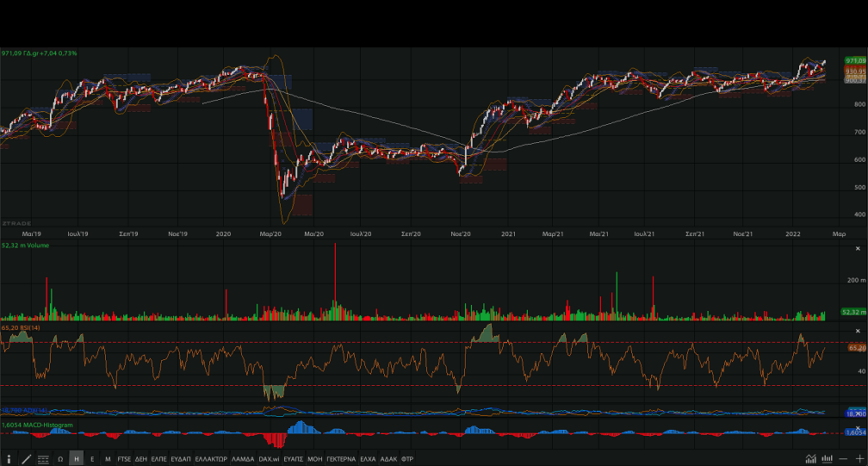Switch to the M monthly timeframe
The image size is (868, 466).
pos(108,459)
